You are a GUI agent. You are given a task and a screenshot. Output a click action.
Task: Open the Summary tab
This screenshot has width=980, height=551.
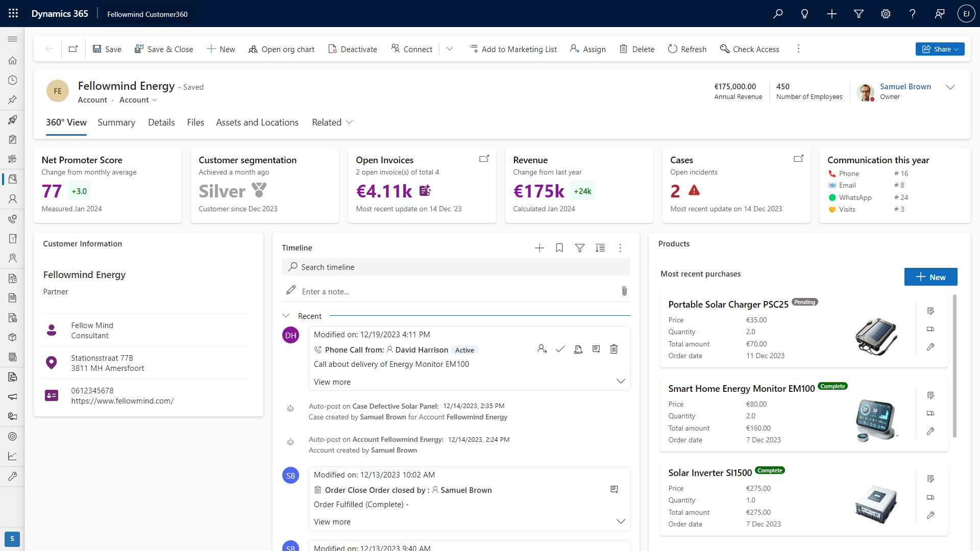click(x=116, y=122)
